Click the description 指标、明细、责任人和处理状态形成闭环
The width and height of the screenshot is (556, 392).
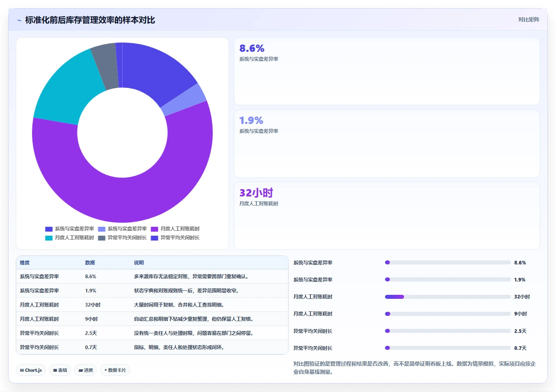pyautogui.click(x=179, y=347)
